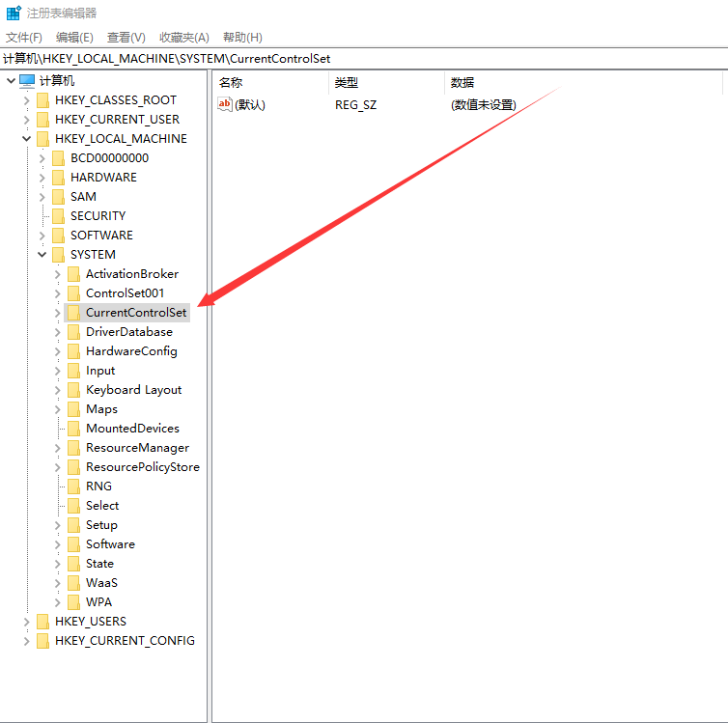
Task: Click the folder icon beside HKEY_CLASSES_ROOT
Action: tap(42, 100)
